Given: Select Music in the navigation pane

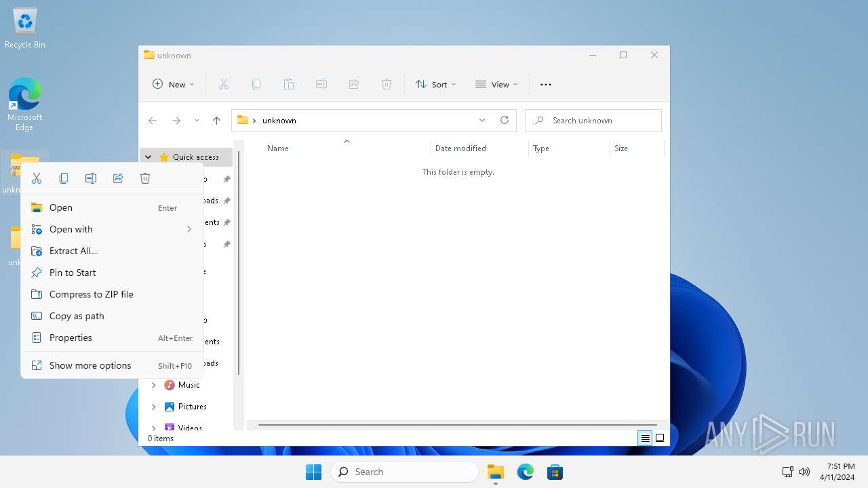Looking at the screenshot, I should point(189,385).
